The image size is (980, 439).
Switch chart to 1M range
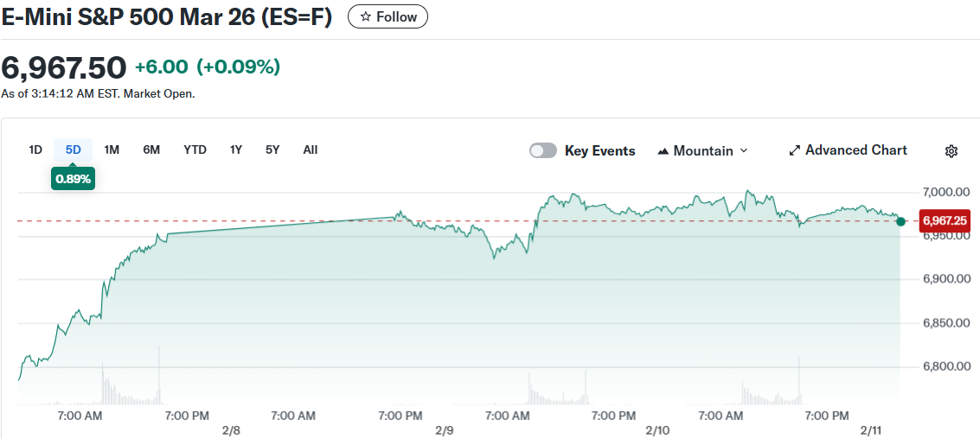(112, 150)
